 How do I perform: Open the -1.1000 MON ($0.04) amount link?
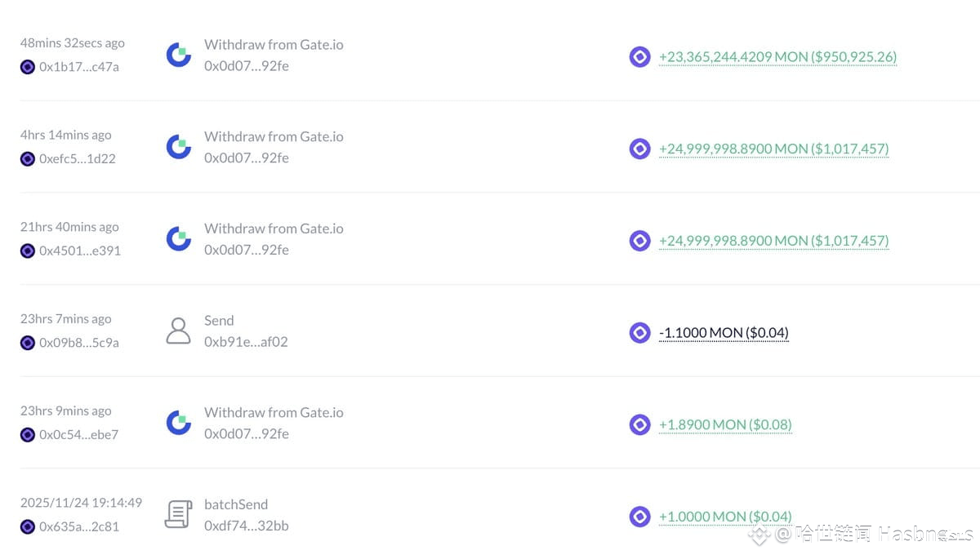[724, 332]
